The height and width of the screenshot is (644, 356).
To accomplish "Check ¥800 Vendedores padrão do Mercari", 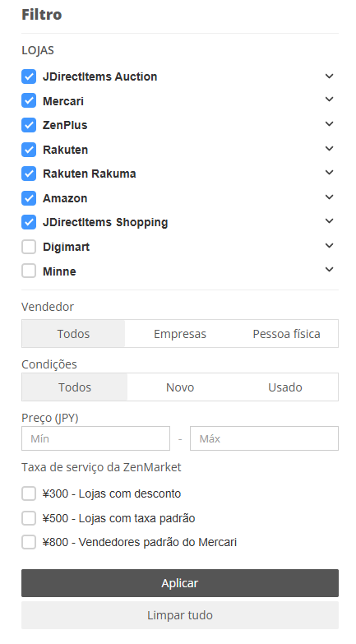I will 29,542.
